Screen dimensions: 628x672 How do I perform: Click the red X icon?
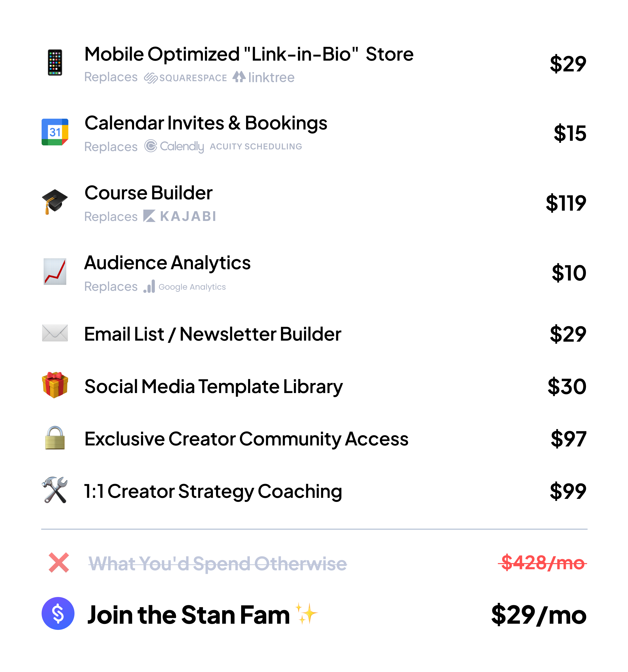(59, 563)
